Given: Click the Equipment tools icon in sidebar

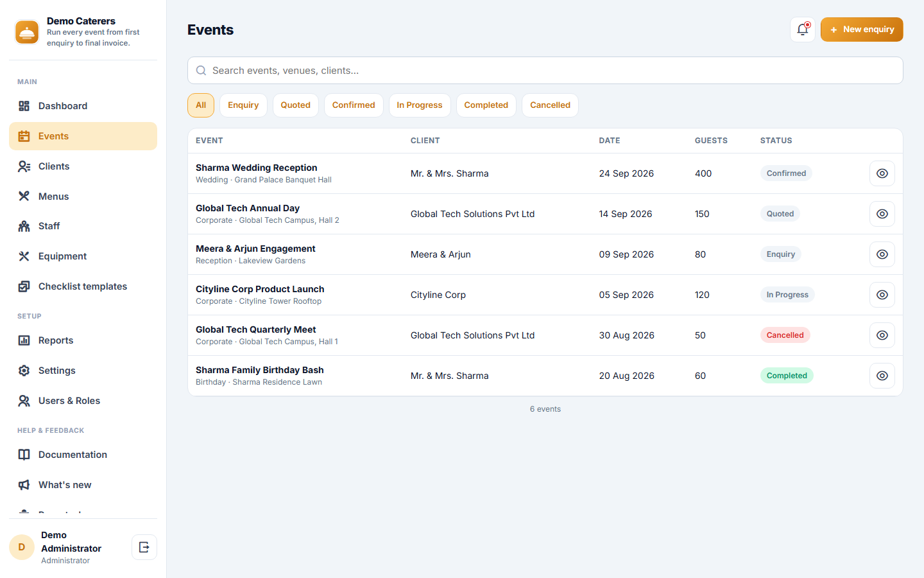Looking at the screenshot, I should pos(24,256).
